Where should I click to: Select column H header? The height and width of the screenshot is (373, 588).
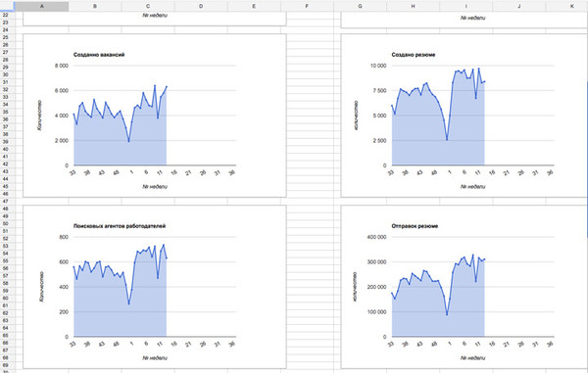414,6
